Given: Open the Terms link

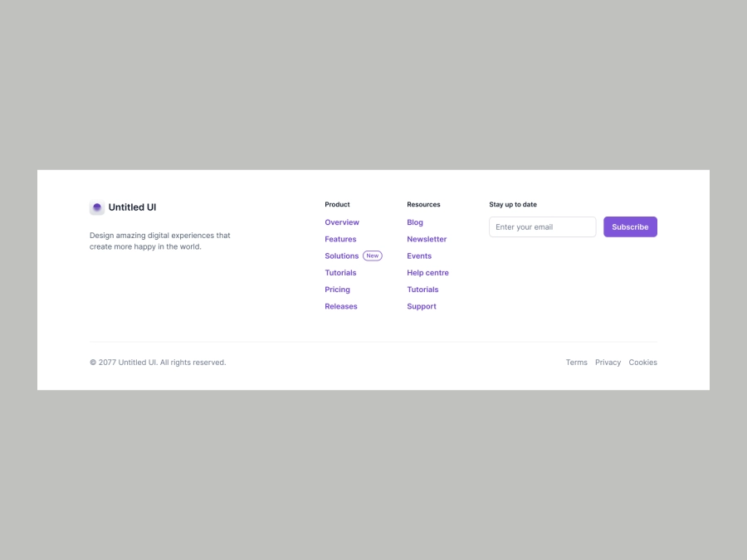Looking at the screenshot, I should click(x=576, y=363).
